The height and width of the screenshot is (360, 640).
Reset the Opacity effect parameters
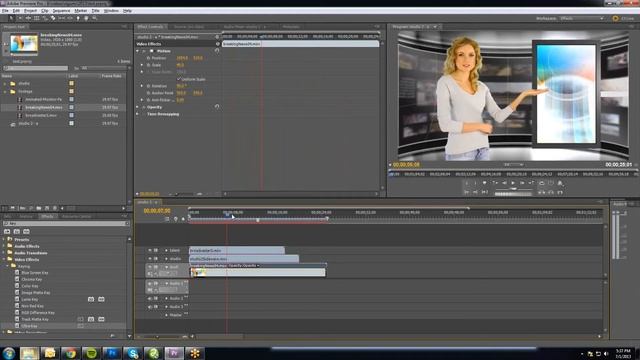[x=217, y=107]
